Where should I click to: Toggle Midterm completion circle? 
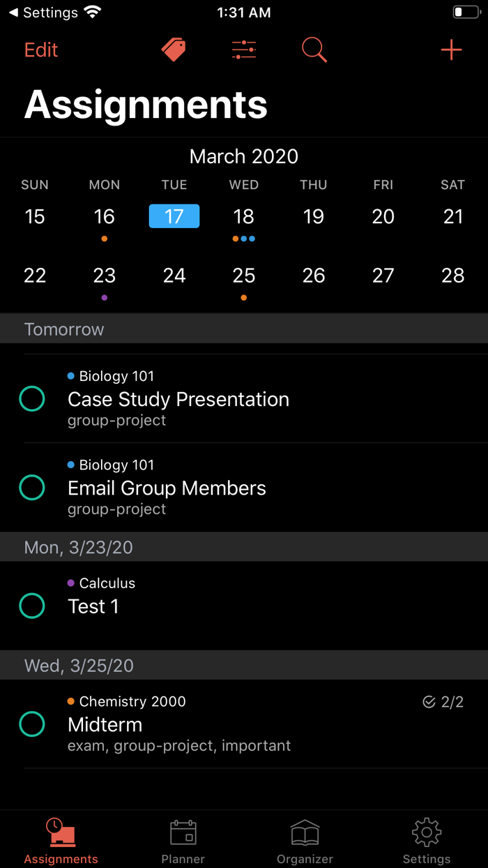coord(32,724)
